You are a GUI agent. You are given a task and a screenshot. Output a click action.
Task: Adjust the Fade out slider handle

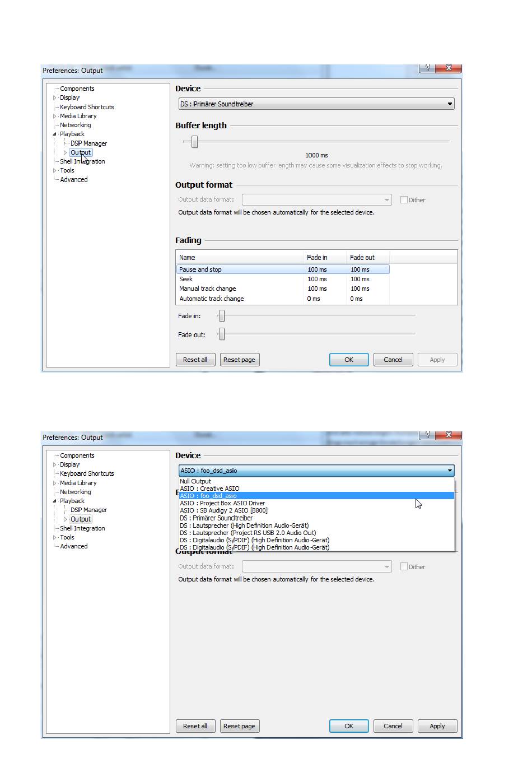click(222, 334)
